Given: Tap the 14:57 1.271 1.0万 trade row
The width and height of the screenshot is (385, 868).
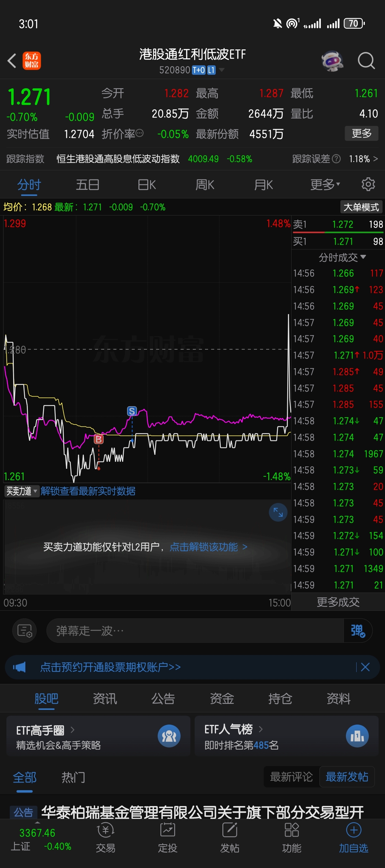Looking at the screenshot, I should [x=338, y=355].
